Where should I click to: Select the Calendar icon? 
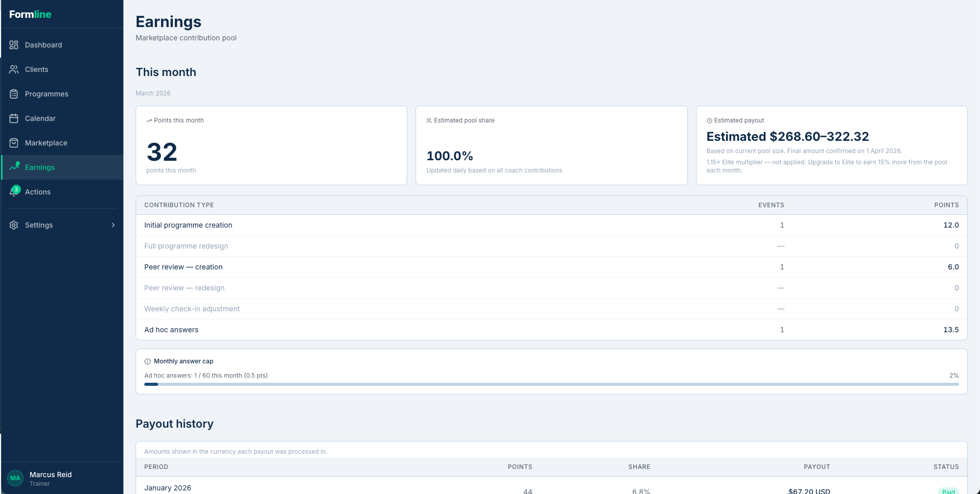pos(14,118)
